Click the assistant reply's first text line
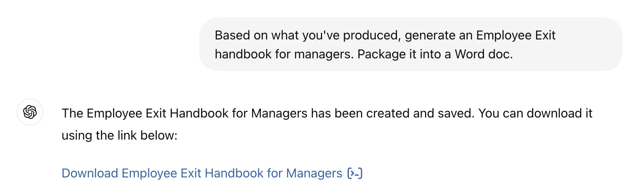 click(x=327, y=113)
